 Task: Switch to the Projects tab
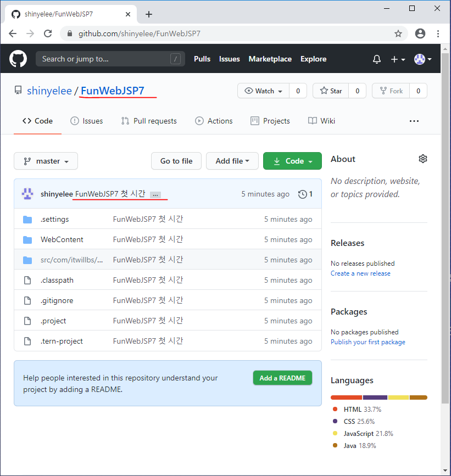[x=270, y=121]
